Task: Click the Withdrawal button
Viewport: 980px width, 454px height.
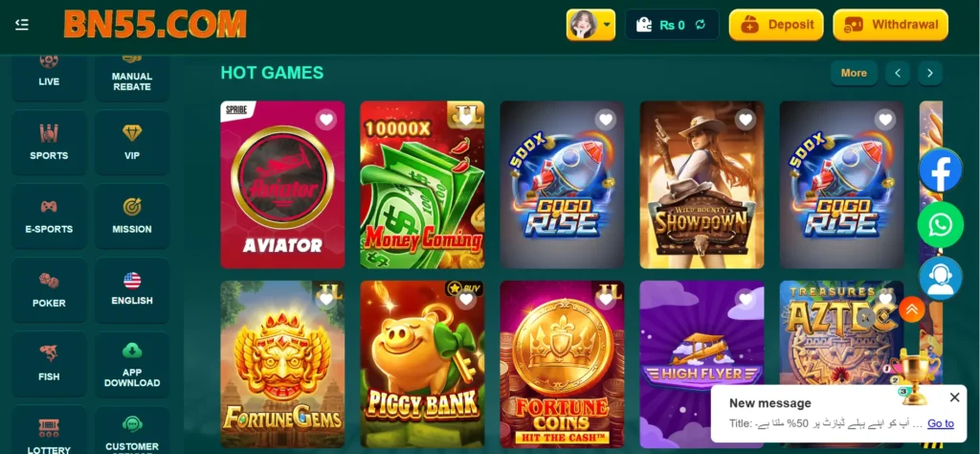Action: [x=891, y=25]
